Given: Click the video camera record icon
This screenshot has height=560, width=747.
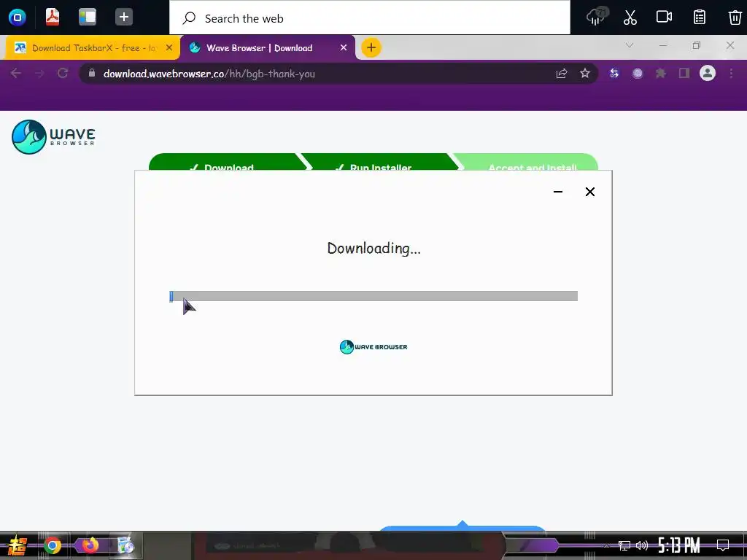Looking at the screenshot, I should point(664,17).
